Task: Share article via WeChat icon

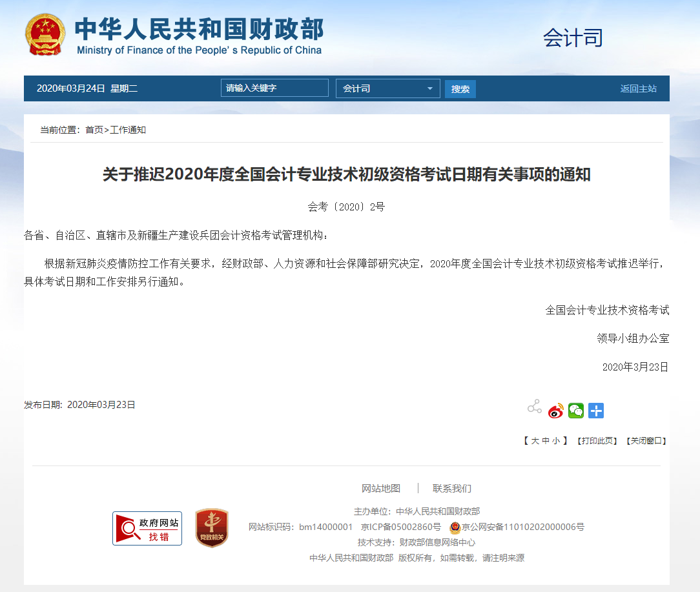Action: (x=576, y=411)
